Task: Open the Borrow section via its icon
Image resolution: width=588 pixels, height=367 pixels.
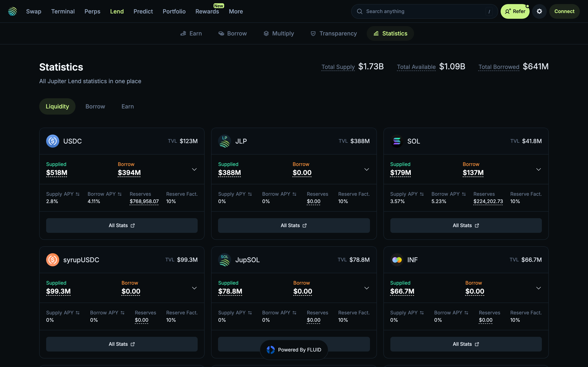Action: pos(221,33)
